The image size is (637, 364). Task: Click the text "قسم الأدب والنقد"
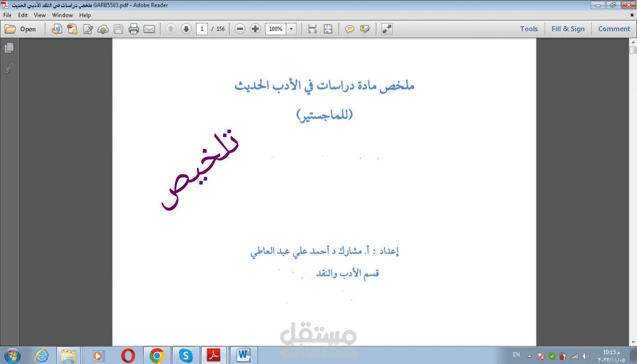348,274
